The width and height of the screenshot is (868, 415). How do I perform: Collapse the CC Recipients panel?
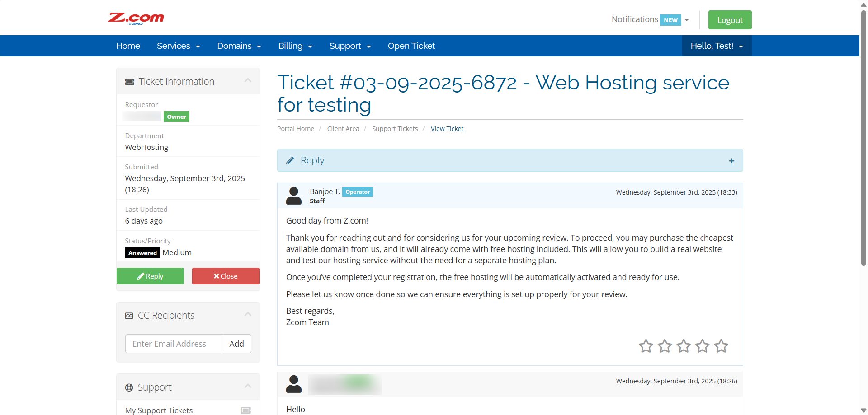[248, 314]
